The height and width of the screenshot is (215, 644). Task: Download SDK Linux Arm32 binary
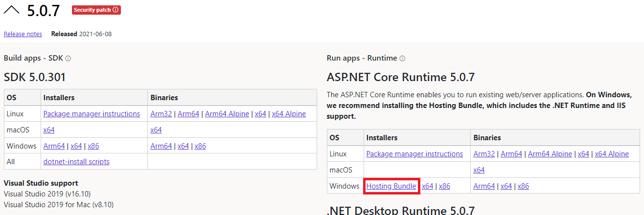pyautogui.click(x=161, y=114)
